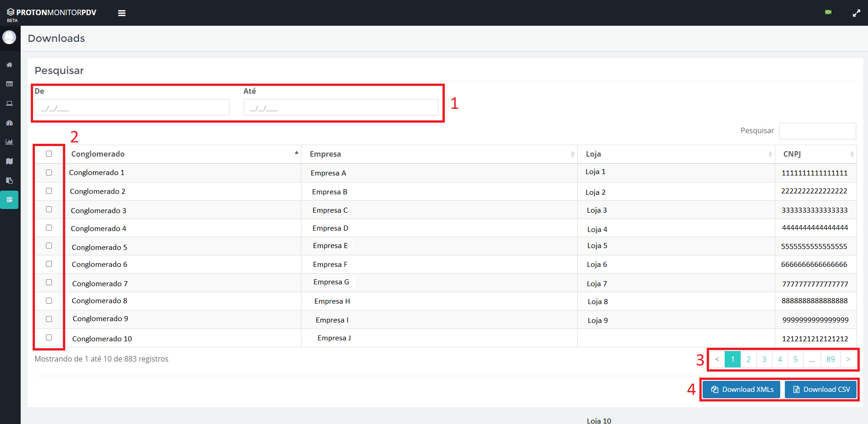Sort by the Loja column arrows

[x=770, y=154]
